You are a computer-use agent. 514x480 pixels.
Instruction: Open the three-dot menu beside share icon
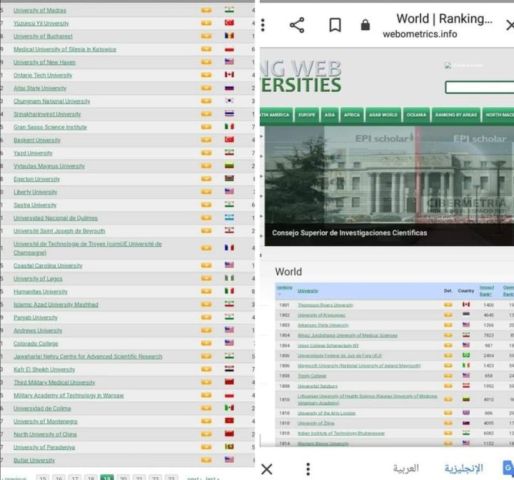263,25
